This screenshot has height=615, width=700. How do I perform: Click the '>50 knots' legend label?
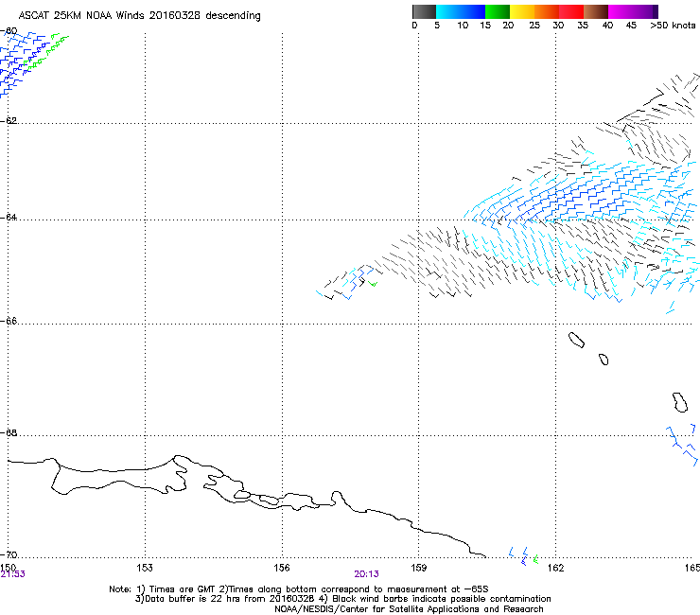pyautogui.click(x=673, y=26)
